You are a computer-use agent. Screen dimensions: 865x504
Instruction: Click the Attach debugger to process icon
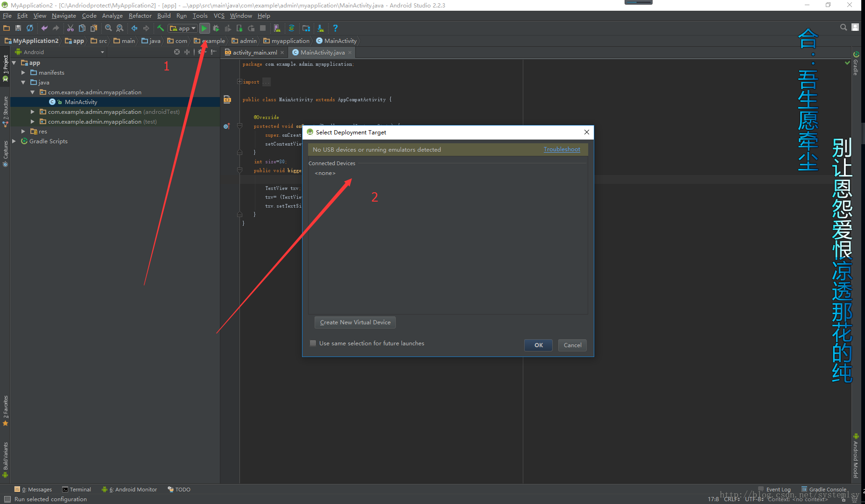[239, 28]
